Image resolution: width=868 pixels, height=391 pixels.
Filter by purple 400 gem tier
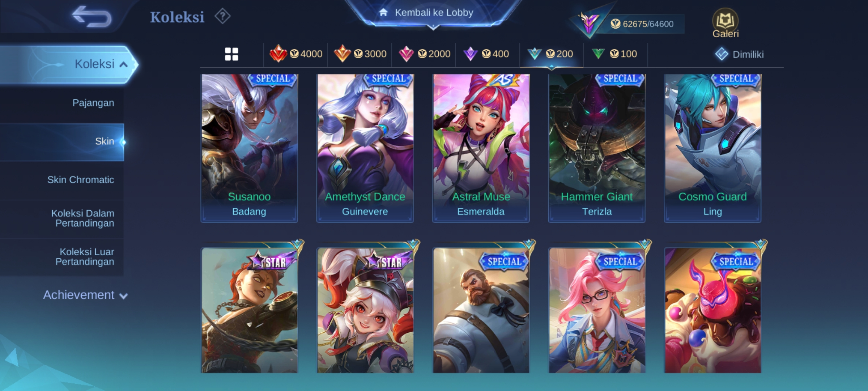pos(486,54)
